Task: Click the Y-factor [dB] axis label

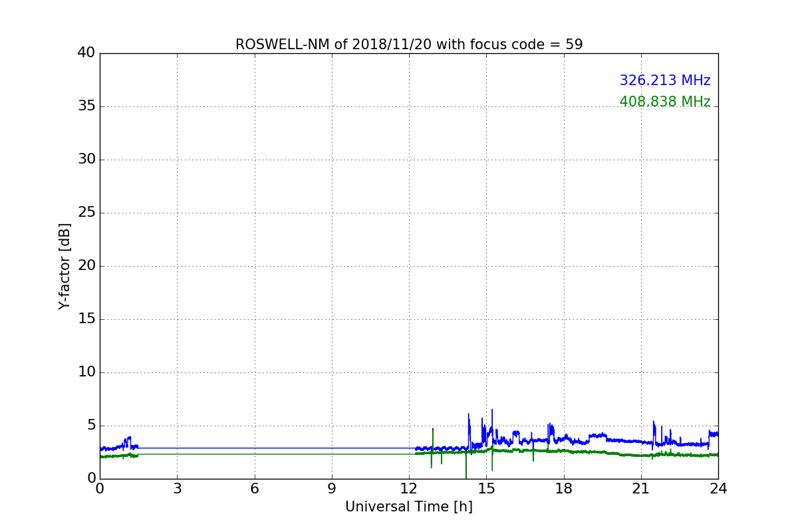Action: (x=65, y=266)
